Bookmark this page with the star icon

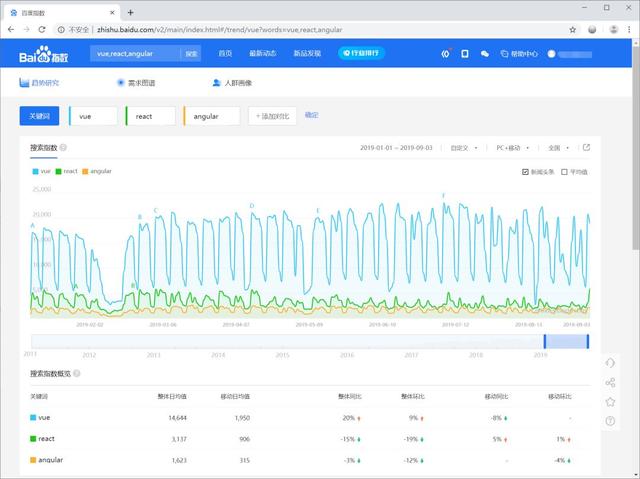pos(573,29)
